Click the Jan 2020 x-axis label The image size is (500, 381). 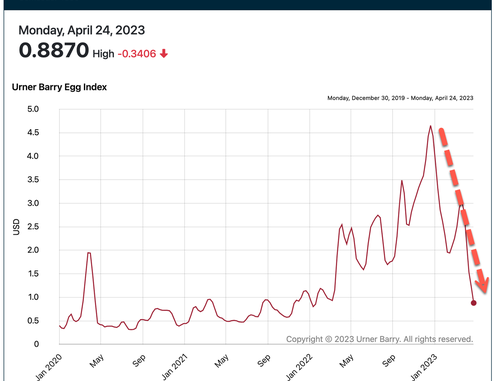[49, 367]
